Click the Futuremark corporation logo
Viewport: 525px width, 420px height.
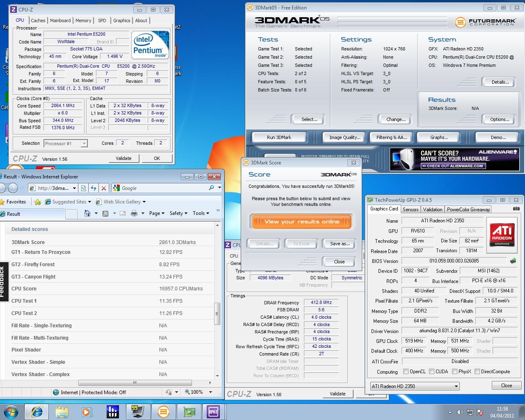point(485,22)
